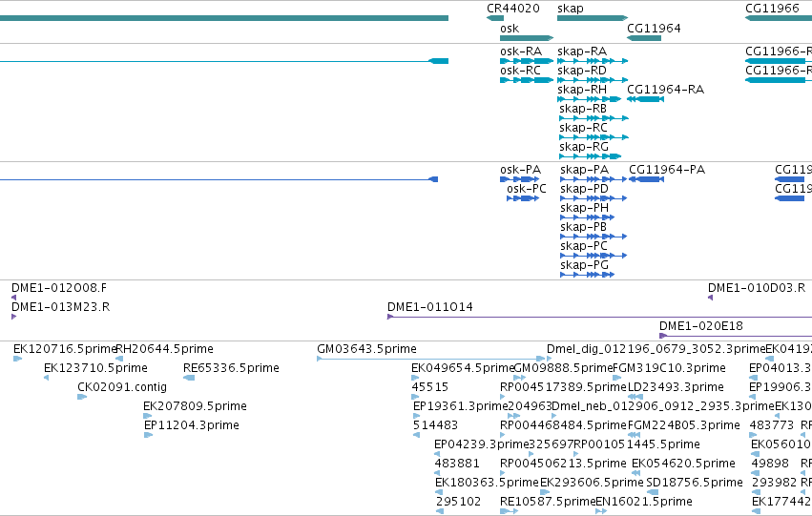812x516 pixels.
Task: Click the EP11204.3prime EST label
Action: 192,426
